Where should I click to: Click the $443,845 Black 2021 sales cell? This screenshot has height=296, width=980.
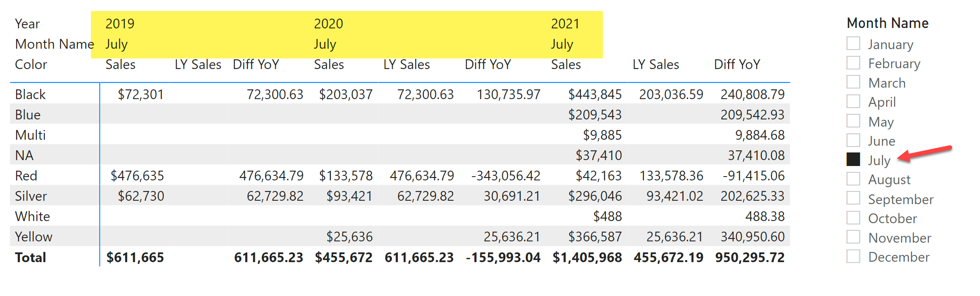click(595, 94)
